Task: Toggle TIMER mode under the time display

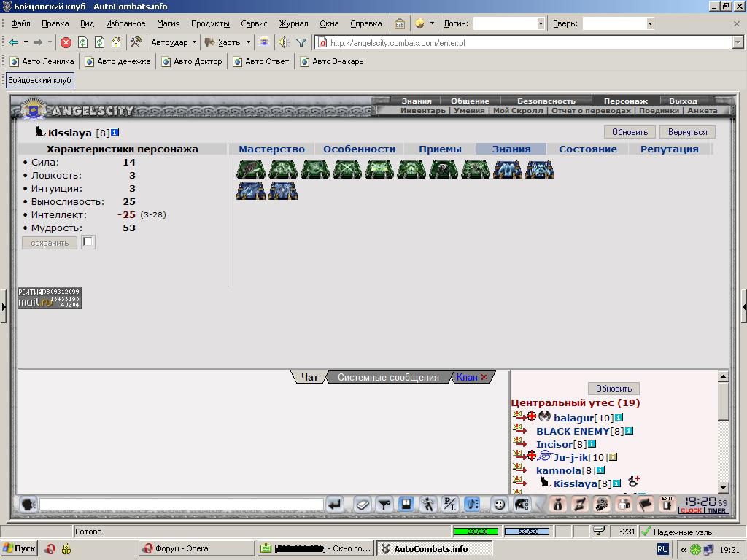Action: tap(716, 510)
